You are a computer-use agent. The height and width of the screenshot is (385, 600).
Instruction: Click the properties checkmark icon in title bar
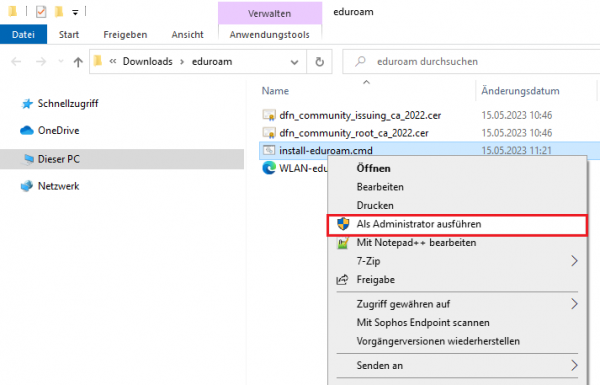coord(41,12)
